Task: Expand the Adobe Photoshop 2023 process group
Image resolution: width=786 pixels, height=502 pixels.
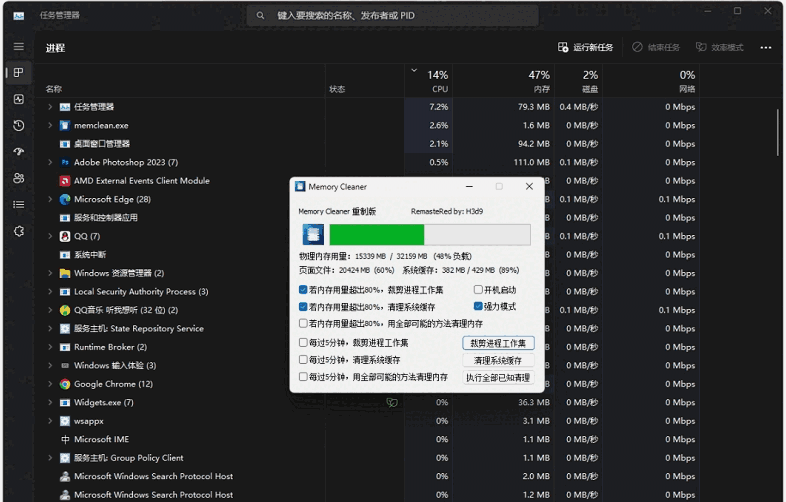Action: click(50, 162)
